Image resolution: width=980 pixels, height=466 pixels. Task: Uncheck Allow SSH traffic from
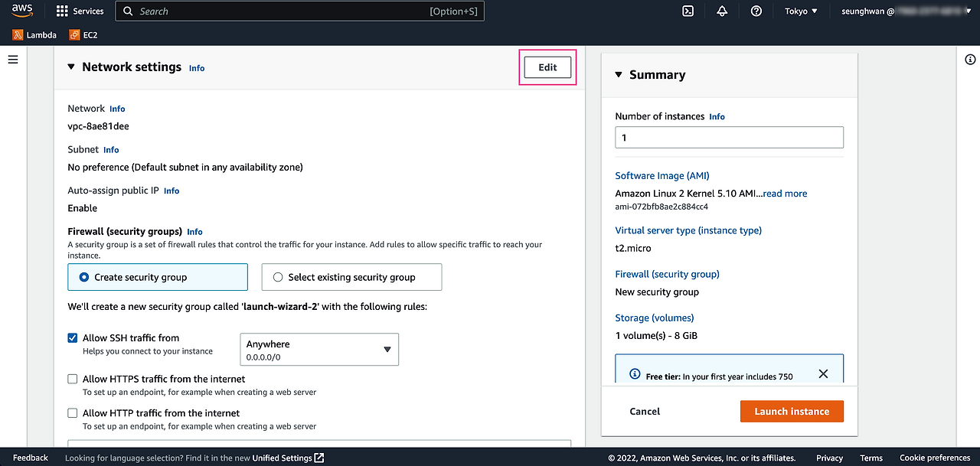click(72, 337)
